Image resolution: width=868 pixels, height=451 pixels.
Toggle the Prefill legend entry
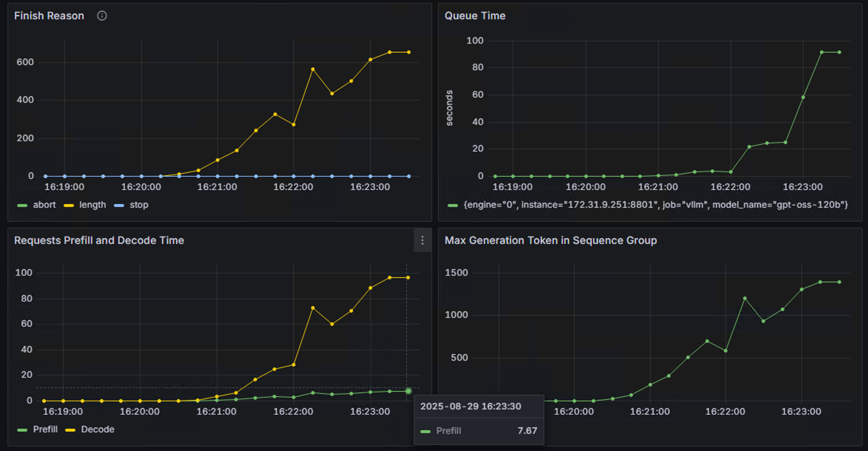point(45,430)
